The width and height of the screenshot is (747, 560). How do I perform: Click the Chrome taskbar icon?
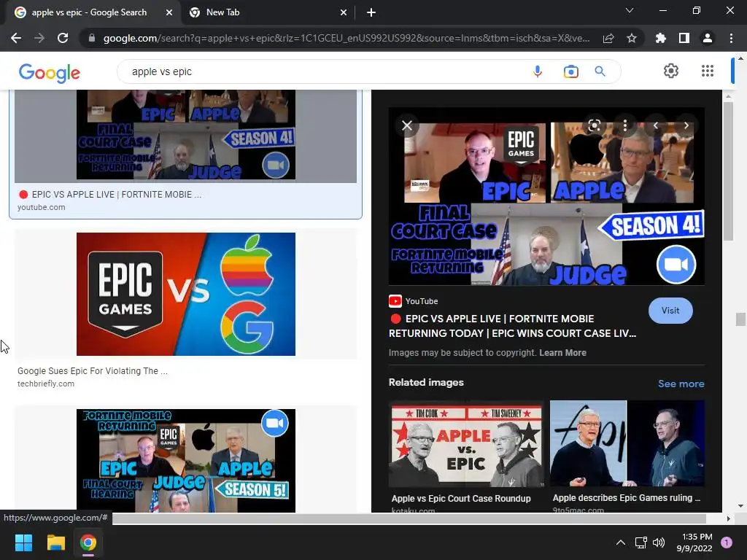click(88, 542)
